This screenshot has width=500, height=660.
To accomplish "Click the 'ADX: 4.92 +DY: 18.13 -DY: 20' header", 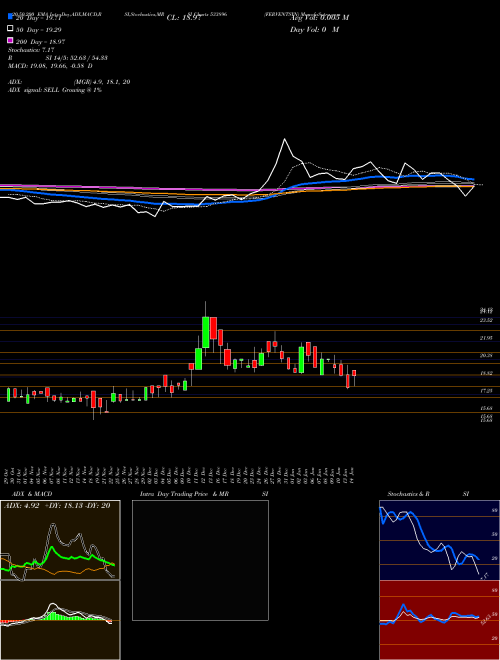I will [x=57, y=505].
